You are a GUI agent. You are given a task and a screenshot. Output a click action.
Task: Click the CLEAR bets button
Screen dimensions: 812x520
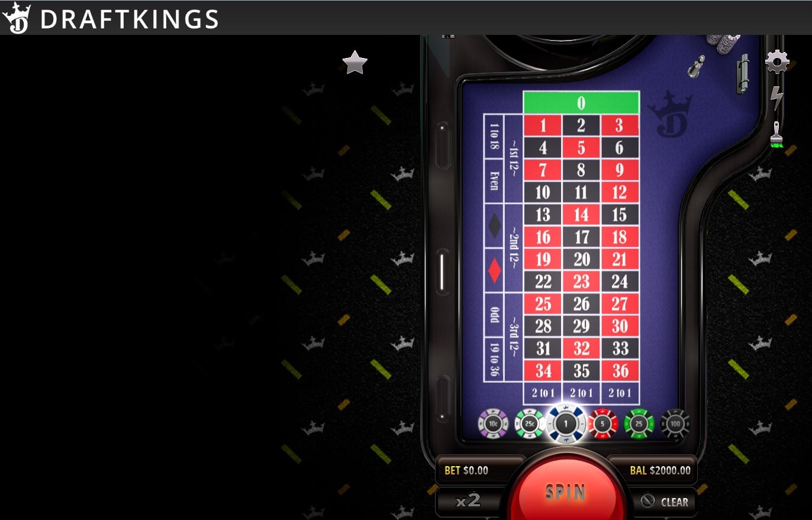tap(665, 502)
